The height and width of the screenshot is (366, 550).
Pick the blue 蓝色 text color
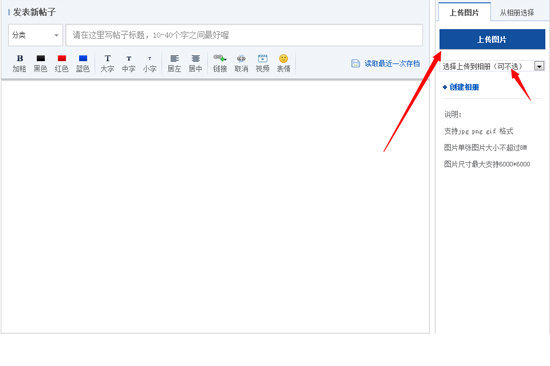pos(83,63)
